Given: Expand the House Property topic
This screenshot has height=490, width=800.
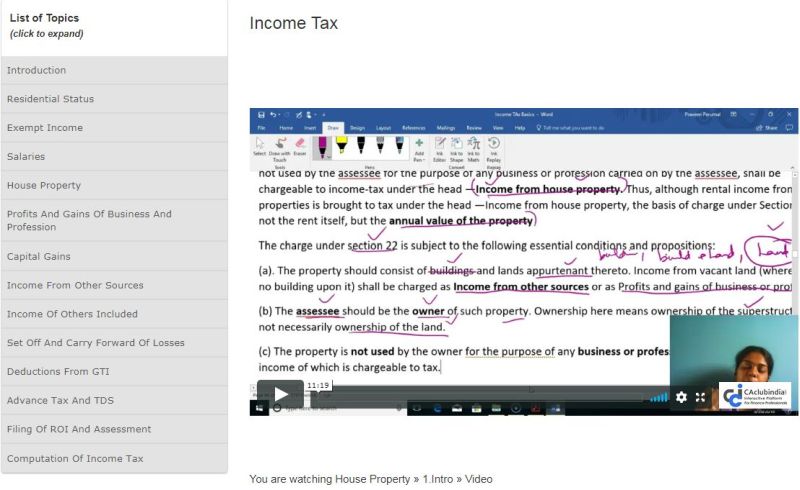Looking at the screenshot, I should (x=44, y=185).
